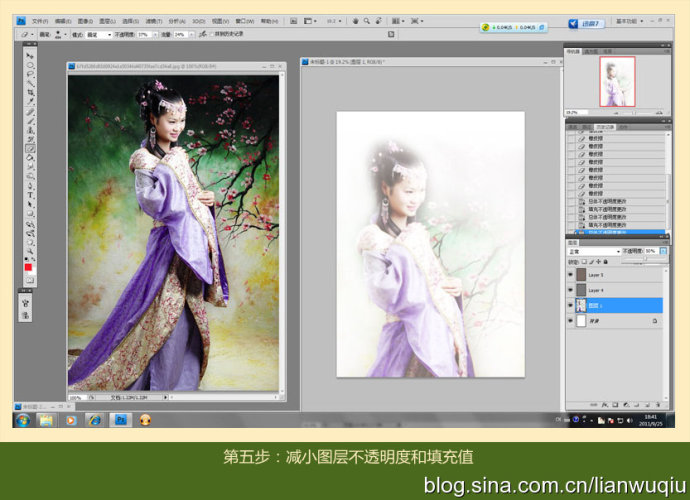Open the Image menu
The image size is (690, 500).
click(85, 21)
